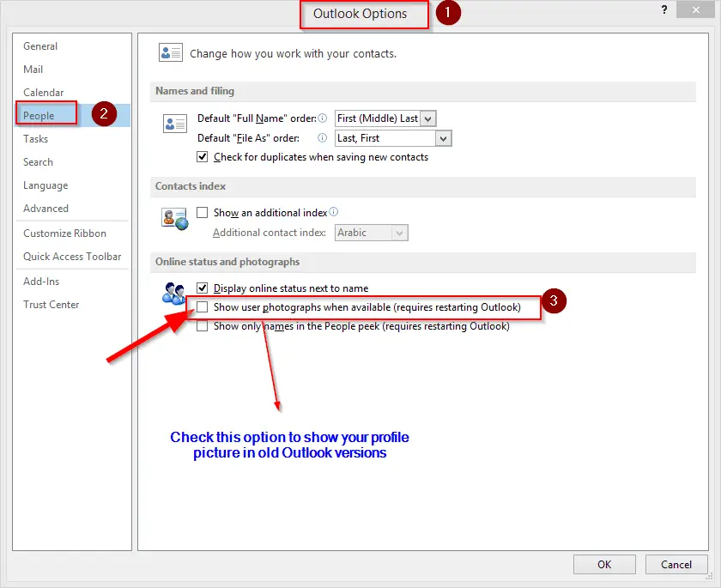Click the online status people icon

173,294
